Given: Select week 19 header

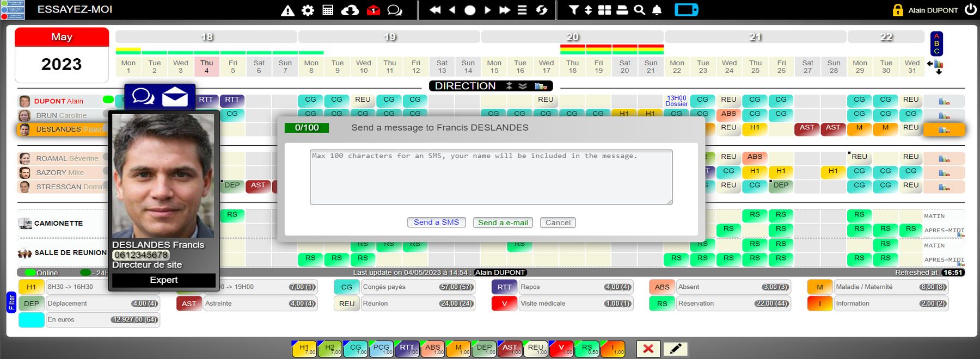Looking at the screenshot, I should point(389,37).
